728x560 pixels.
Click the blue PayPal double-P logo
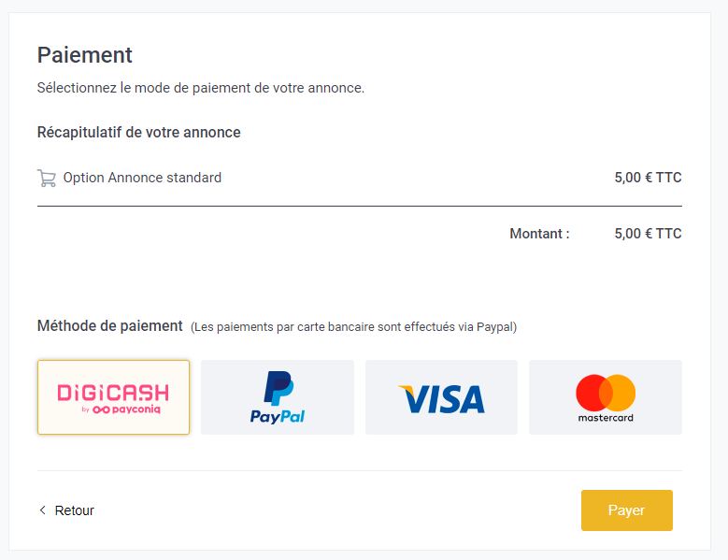pyautogui.click(x=278, y=388)
